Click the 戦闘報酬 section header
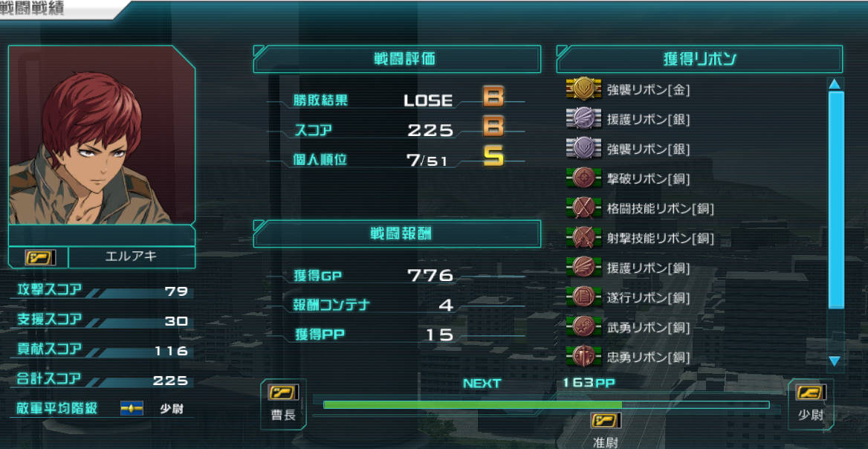The height and width of the screenshot is (449, 868). (x=397, y=233)
